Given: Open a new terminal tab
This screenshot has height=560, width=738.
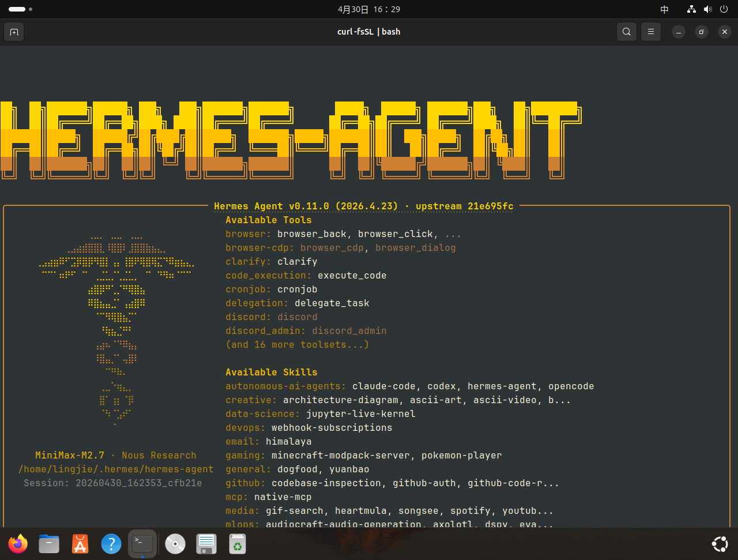Looking at the screenshot, I should click(x=14, y=32).
